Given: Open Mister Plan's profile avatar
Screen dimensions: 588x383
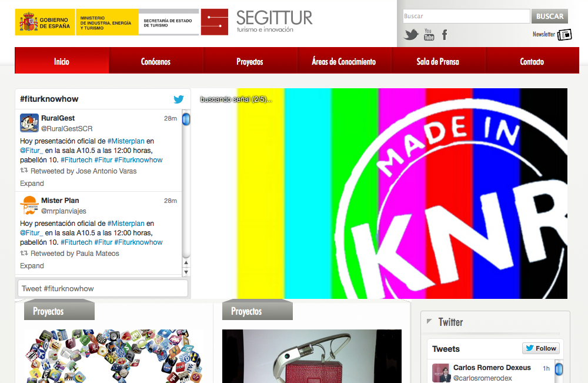Looking at the screenshot, I should tap(29, 205).
